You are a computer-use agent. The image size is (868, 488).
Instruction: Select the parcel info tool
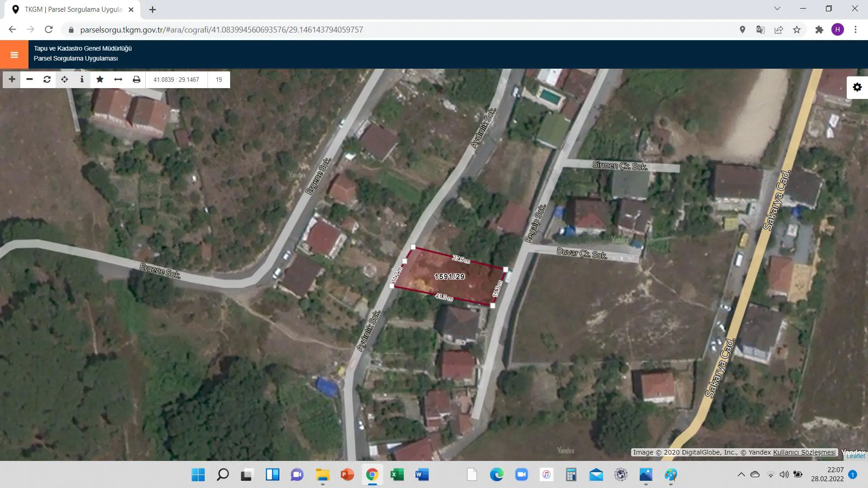click(82, 80)
